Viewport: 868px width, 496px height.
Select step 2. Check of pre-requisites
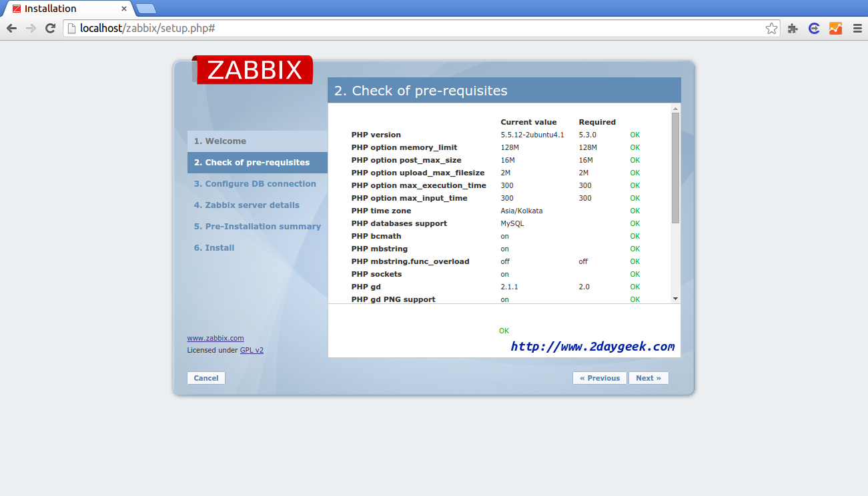(258, 163)
